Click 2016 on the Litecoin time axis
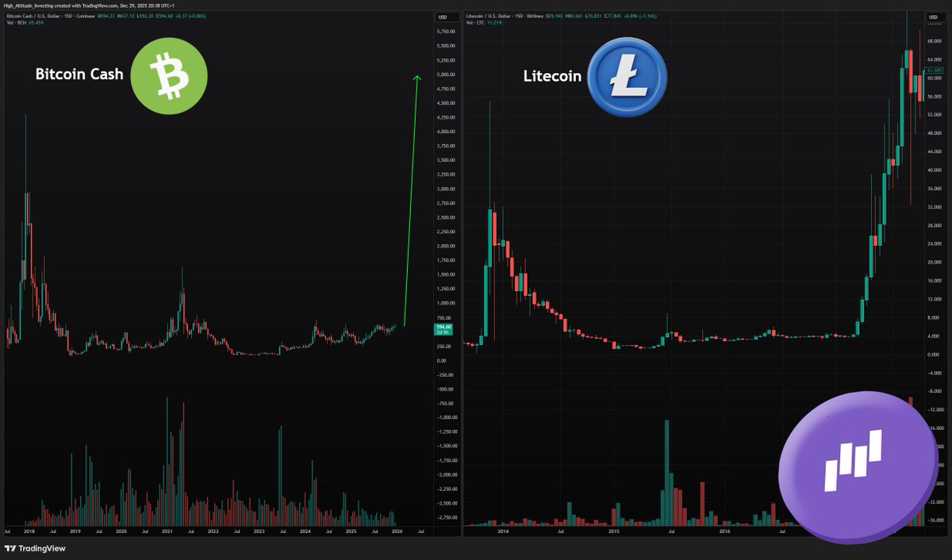Image resolution: width=952 pixels, height=560 pixels. click(x=726, y=531)
